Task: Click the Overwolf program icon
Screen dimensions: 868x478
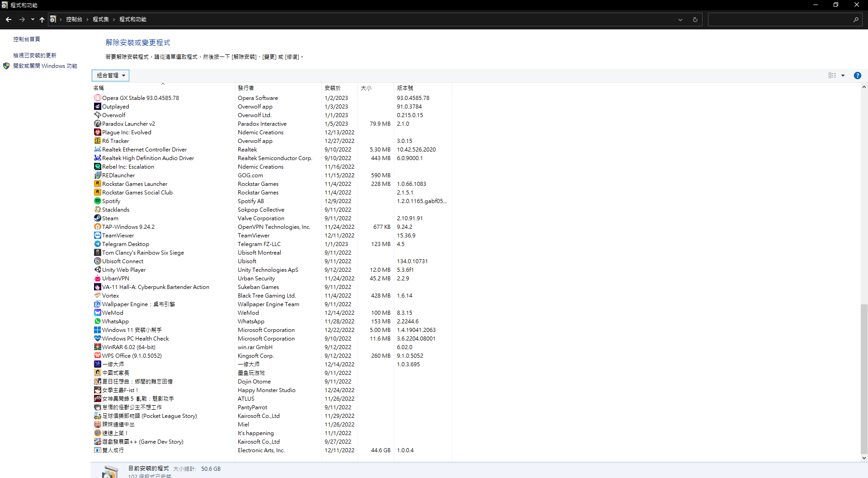Action: (x=97, y=115)
